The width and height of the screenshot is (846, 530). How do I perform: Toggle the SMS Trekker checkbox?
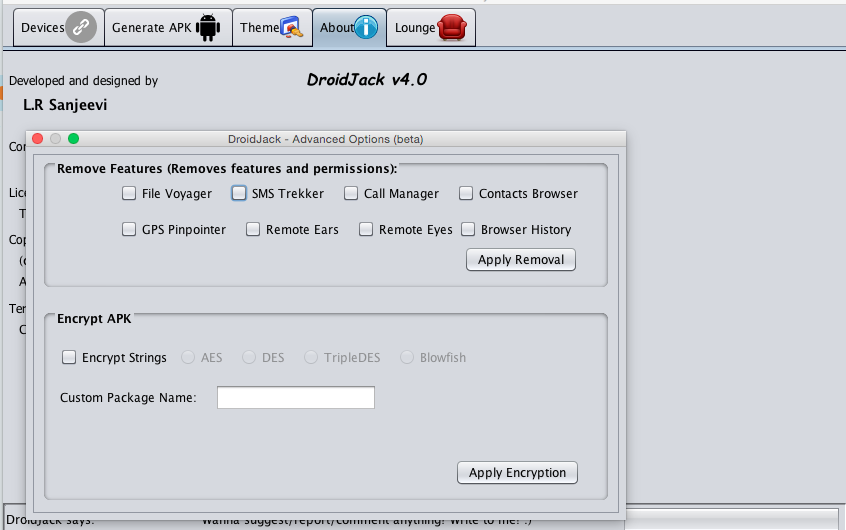(239, 193)
